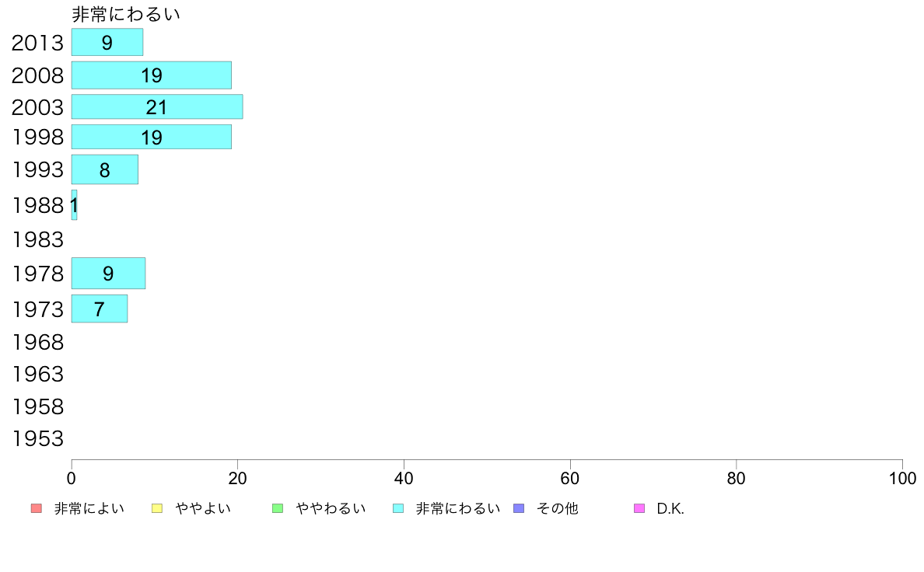Click the green ややわるい legend swatch

coord(278,508)
